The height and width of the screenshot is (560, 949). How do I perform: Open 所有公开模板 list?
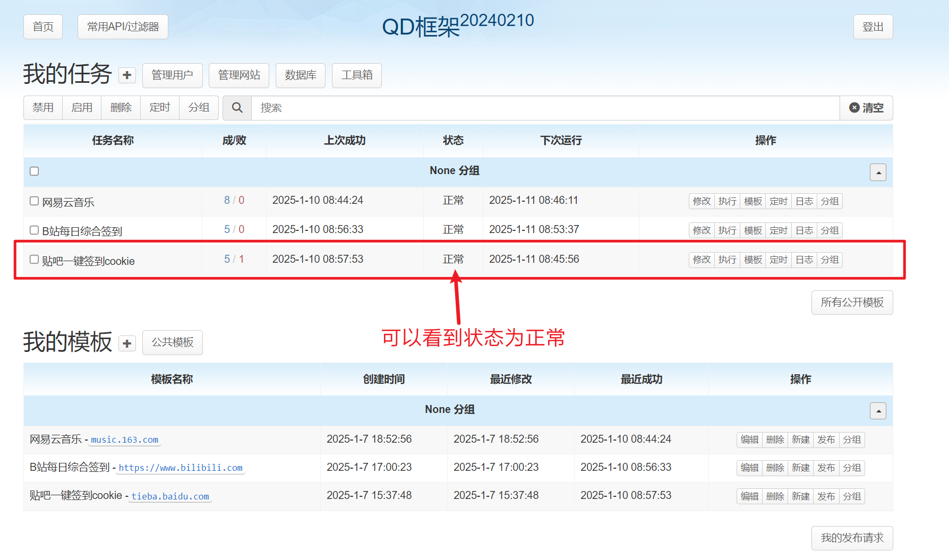(x=852, y=303)
